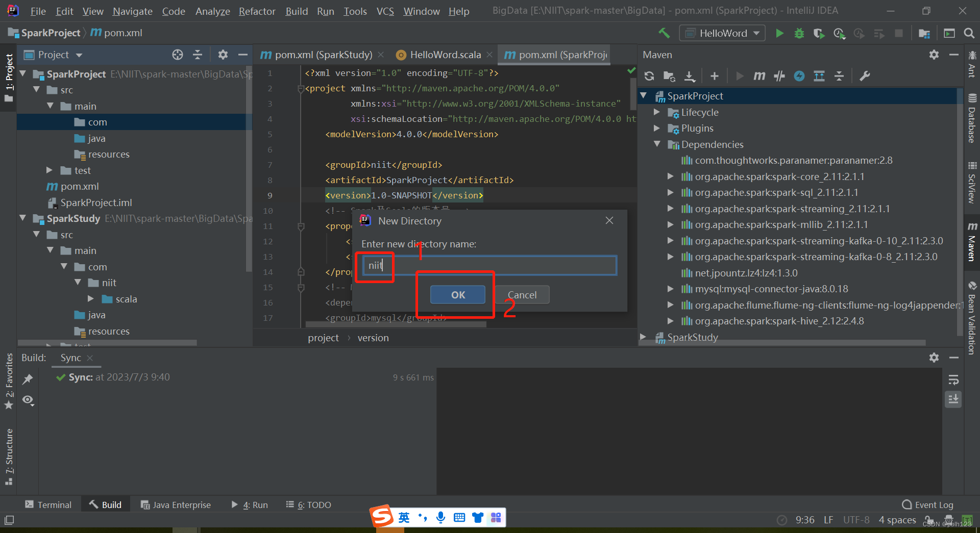Add Maven project plus icon
This screenshot has height=533, width=980.
(715, 76)
